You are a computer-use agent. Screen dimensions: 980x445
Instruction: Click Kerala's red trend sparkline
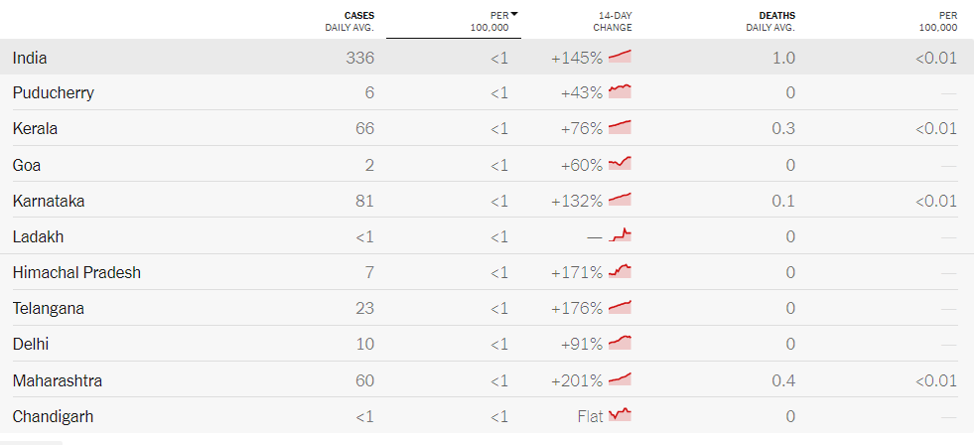coord(620,128)
